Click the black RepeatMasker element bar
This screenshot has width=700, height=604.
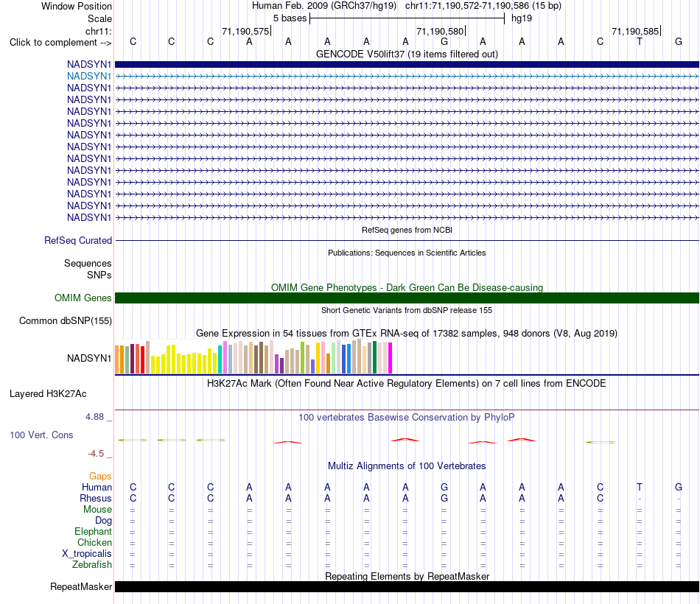click(x=407, y=586)
